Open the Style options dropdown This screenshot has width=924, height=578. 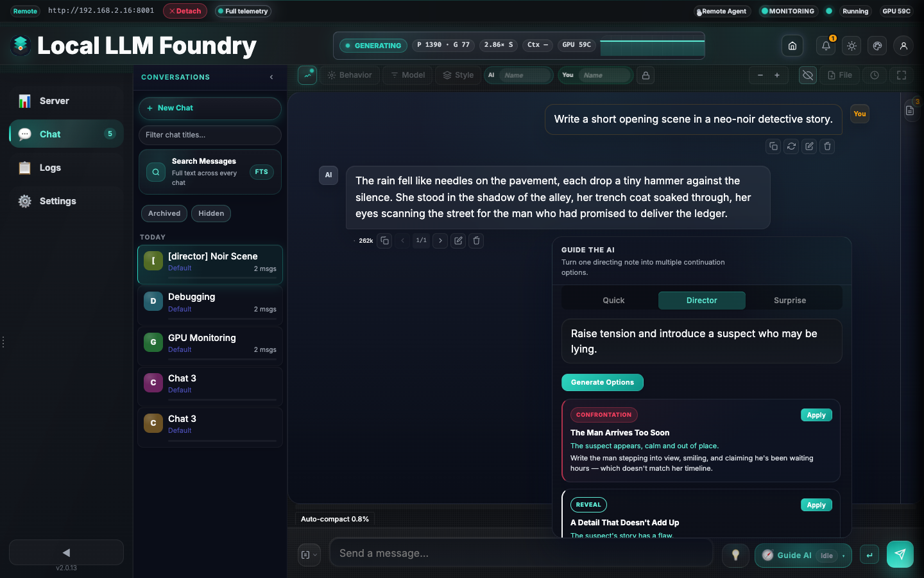click(x=458, y=75)
